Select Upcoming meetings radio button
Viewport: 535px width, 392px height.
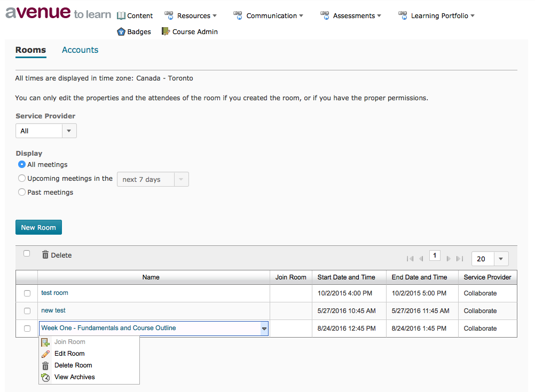coord(22,179)
